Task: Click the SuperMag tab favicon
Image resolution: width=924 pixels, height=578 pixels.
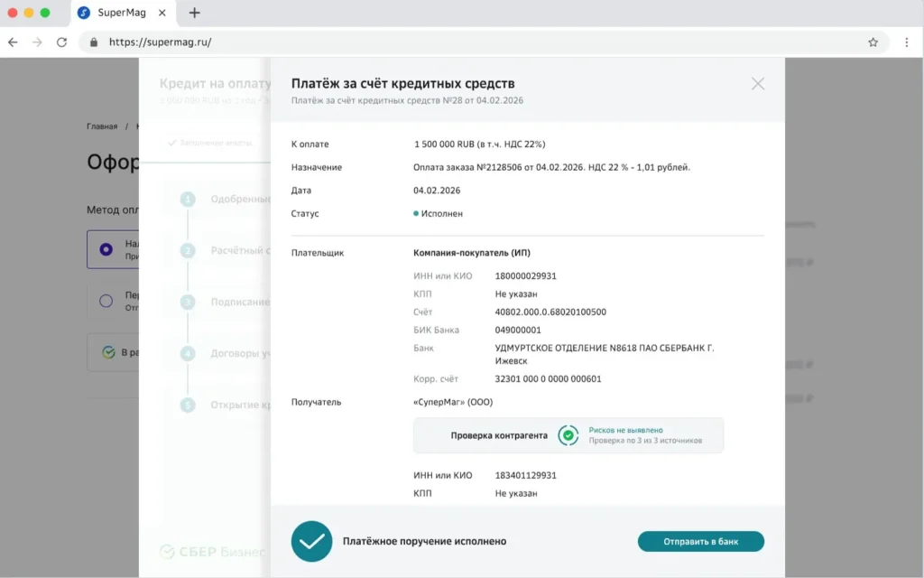Action: click(84, 13)
